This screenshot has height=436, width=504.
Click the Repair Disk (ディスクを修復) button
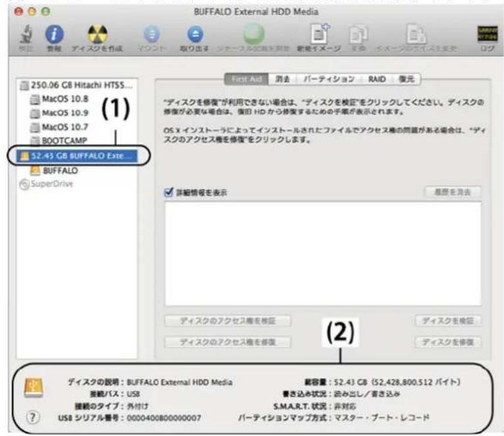click(x=448, y=342)
